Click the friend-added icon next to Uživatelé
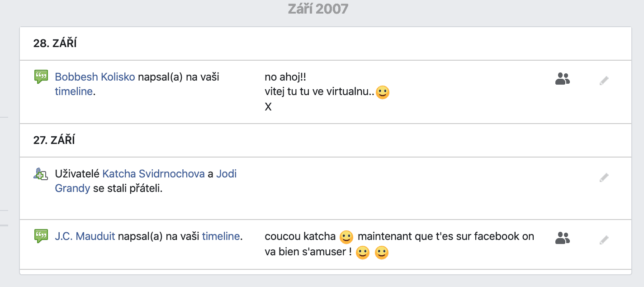This screenshot has width=644, height=287. click(x=41, y=174)
